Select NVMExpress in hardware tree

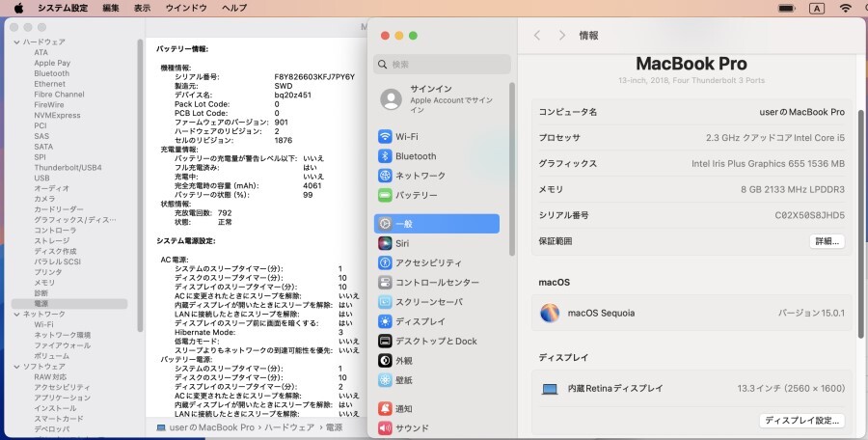tap(57, 115)
